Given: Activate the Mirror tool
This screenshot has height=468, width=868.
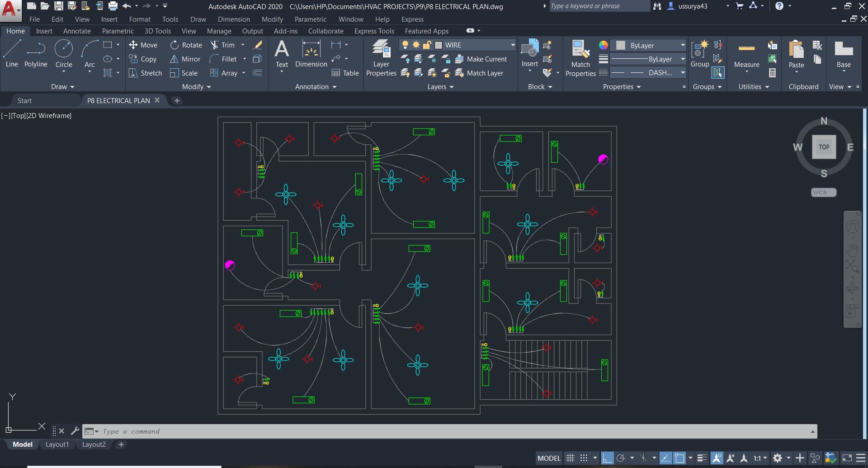Looking at the screenshot, I should point(185,59).
